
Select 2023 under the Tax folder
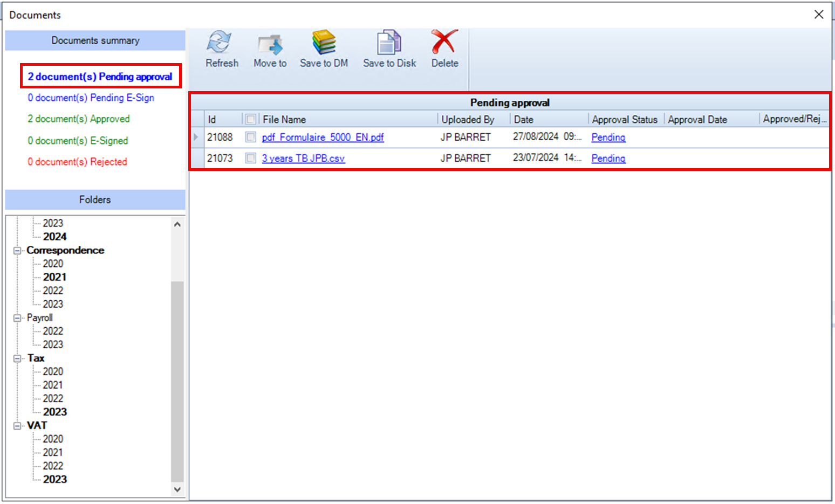click(55, 412)
